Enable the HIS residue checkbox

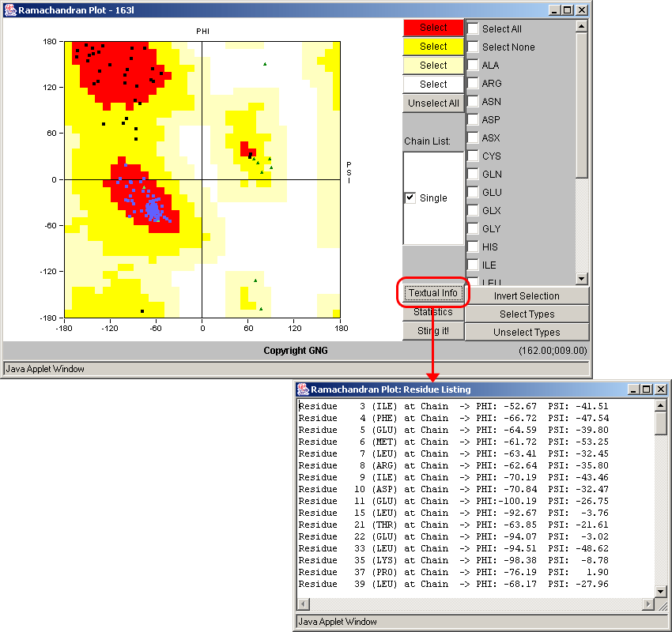(x=473, y=247)
